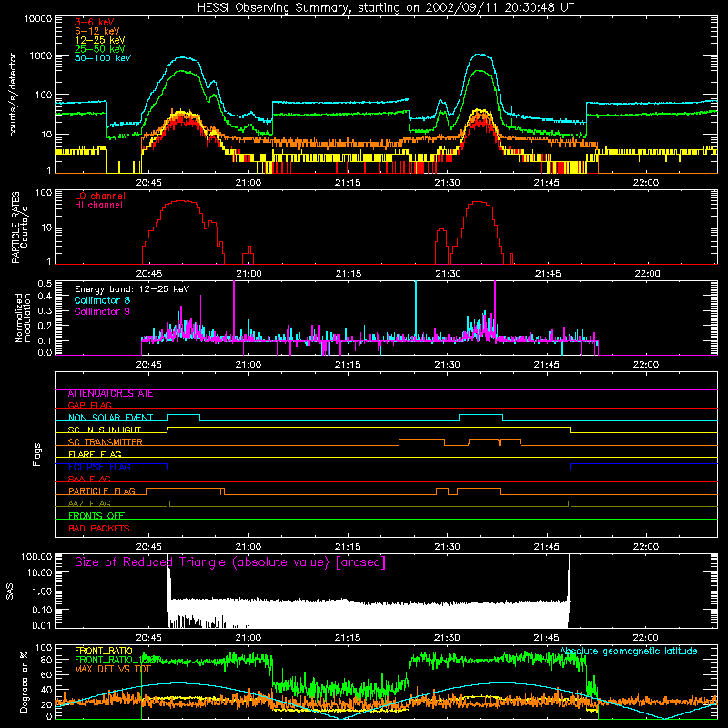Click the 0.5 tick on modulation axis
This screenshot has width=728, height=728.
coord(45,284)
